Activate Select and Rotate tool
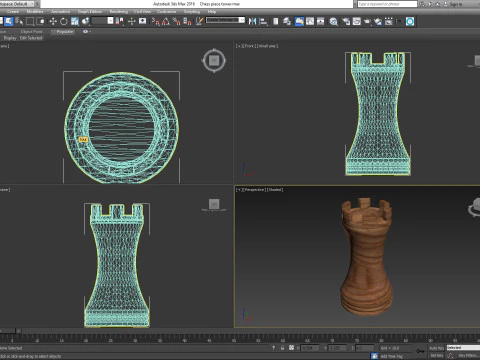480x360 pixels. pos(63,21)
